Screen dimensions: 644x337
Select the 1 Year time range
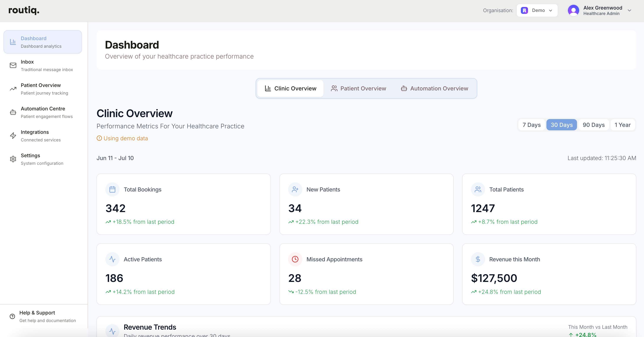pos(623,125)
